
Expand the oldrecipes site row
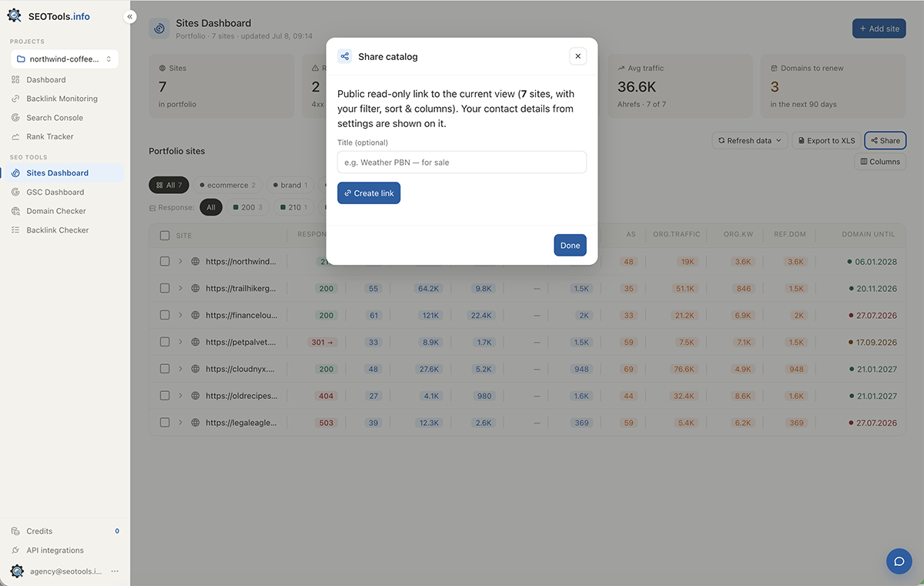(x=180, y=396)
